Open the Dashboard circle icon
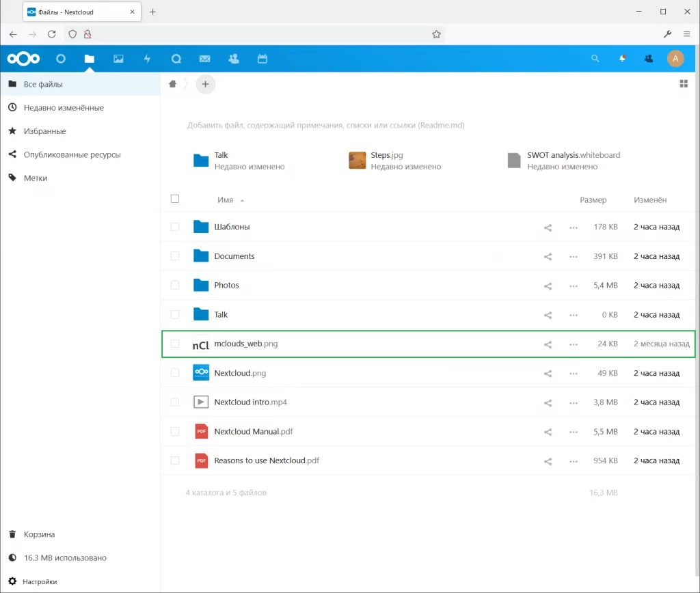 pyautogui.click(x=61, y=59)
